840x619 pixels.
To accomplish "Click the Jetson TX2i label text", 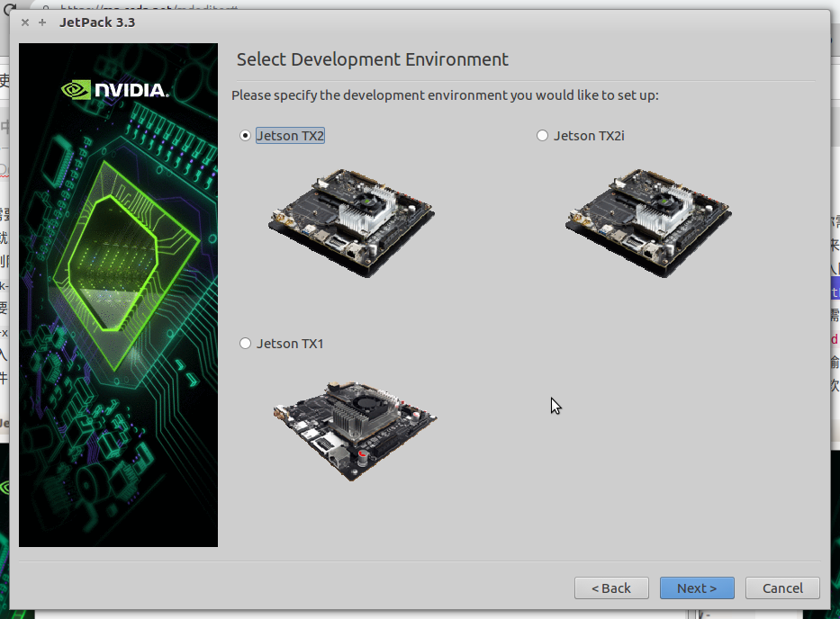I will click(589, 136).
